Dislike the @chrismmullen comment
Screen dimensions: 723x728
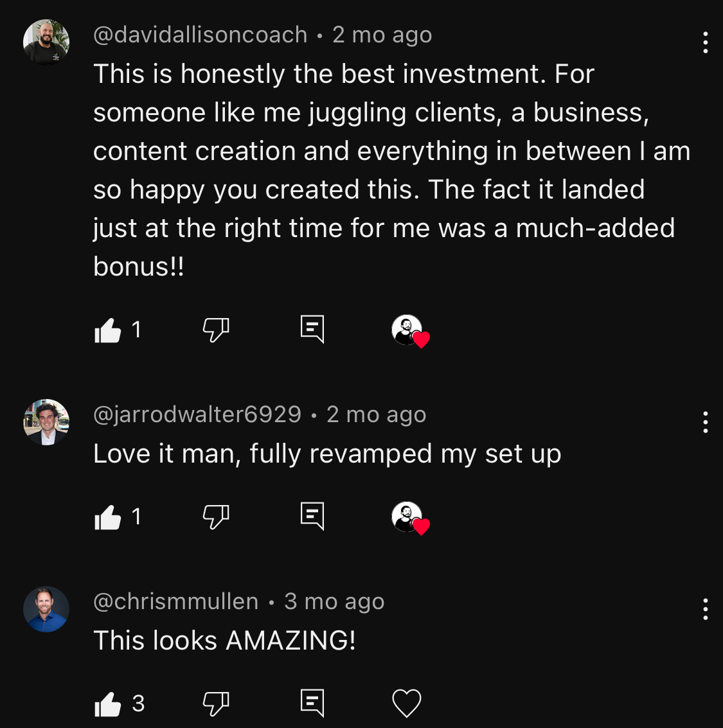[216, 704]
